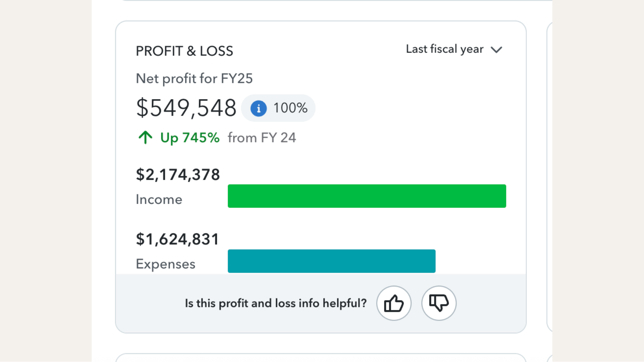Click the Net profit for FY25 heading
This screenshot has height=362, width=644.
pos(194,79)
